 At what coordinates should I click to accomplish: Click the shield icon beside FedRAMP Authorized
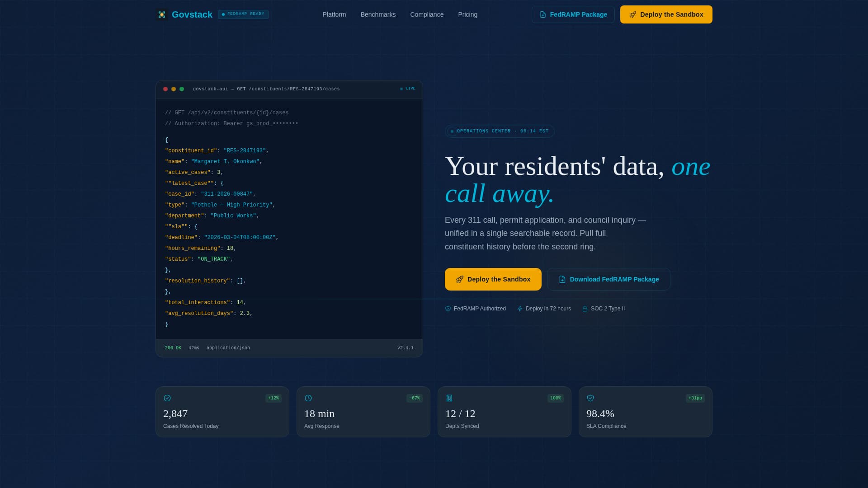tap(448, 309)
